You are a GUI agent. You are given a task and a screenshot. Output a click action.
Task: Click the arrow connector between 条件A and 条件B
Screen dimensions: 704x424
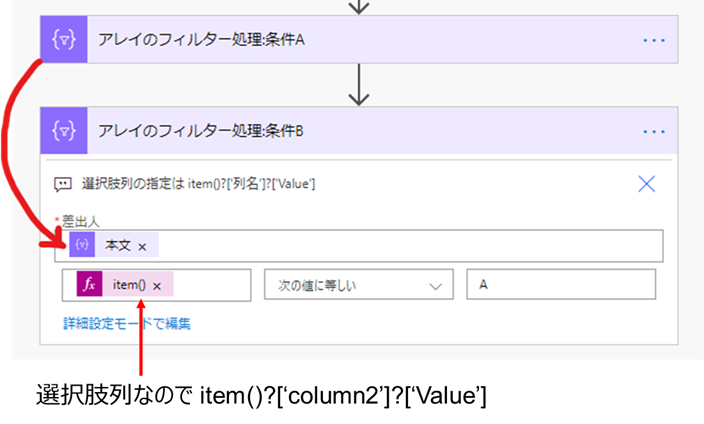click(x=359, y=84)
